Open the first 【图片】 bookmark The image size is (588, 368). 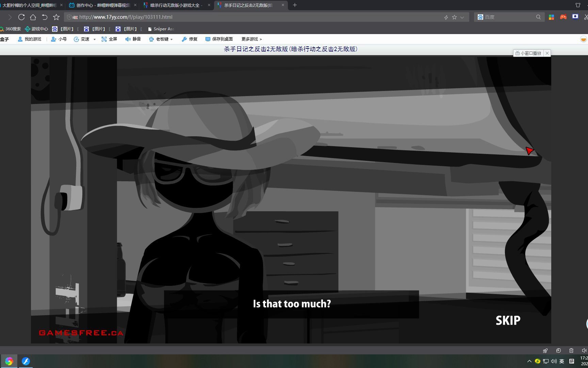click(63, 29)
